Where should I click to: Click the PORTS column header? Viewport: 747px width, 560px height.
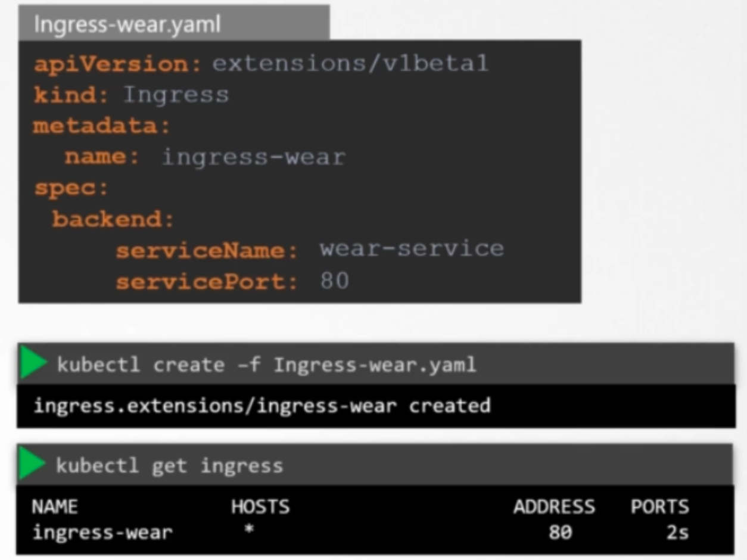[x=659, y=506]
